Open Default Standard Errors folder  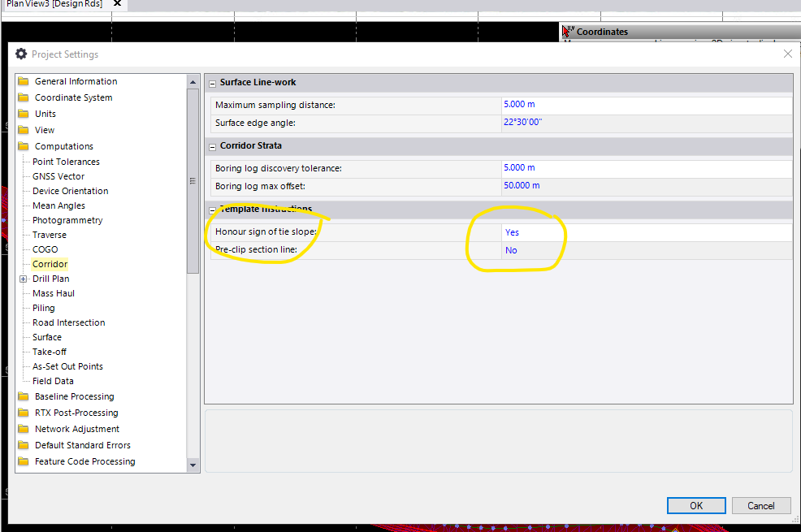tap(82, 445)
